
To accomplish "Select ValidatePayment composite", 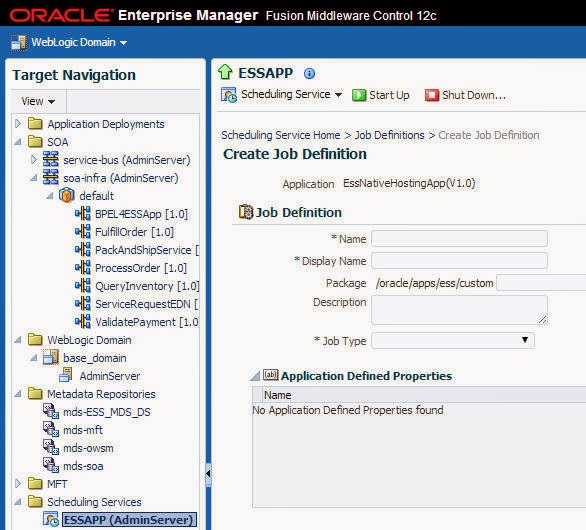I will (147, 322).
